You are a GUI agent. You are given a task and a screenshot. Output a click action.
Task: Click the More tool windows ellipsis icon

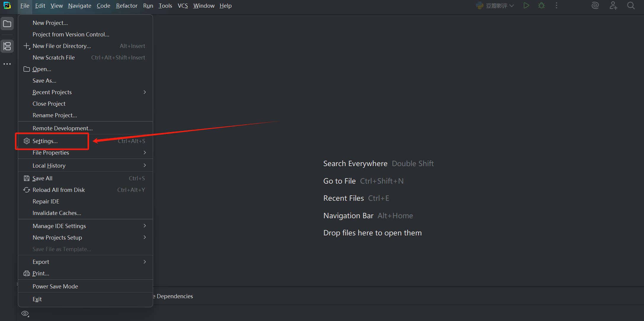[7, 64]
